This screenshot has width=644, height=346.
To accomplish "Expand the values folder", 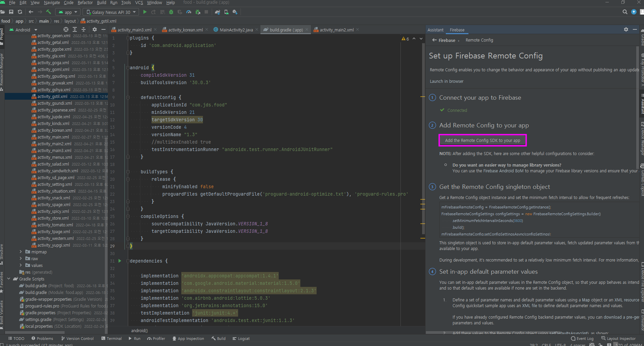I will [x=21, y=265].
